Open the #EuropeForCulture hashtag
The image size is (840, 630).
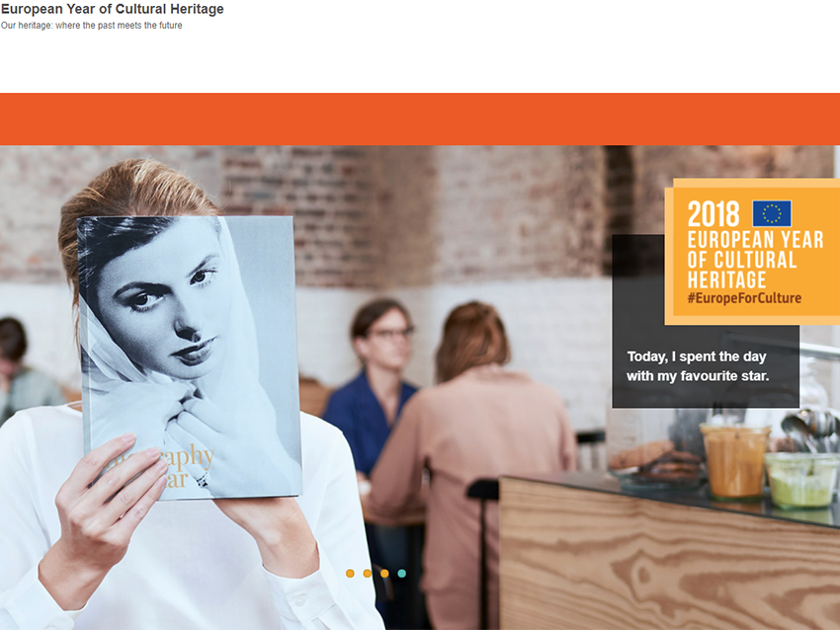[744, 298]
